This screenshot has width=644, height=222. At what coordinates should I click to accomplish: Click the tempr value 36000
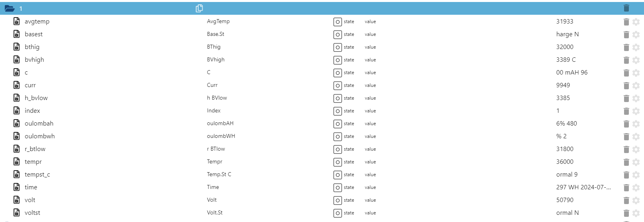(565, 162)
